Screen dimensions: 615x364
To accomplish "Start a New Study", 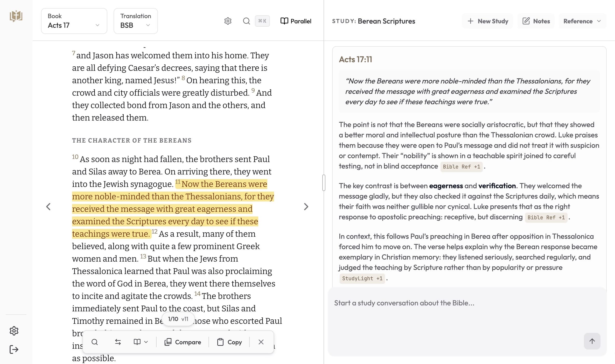I will (x=487, y=21).
